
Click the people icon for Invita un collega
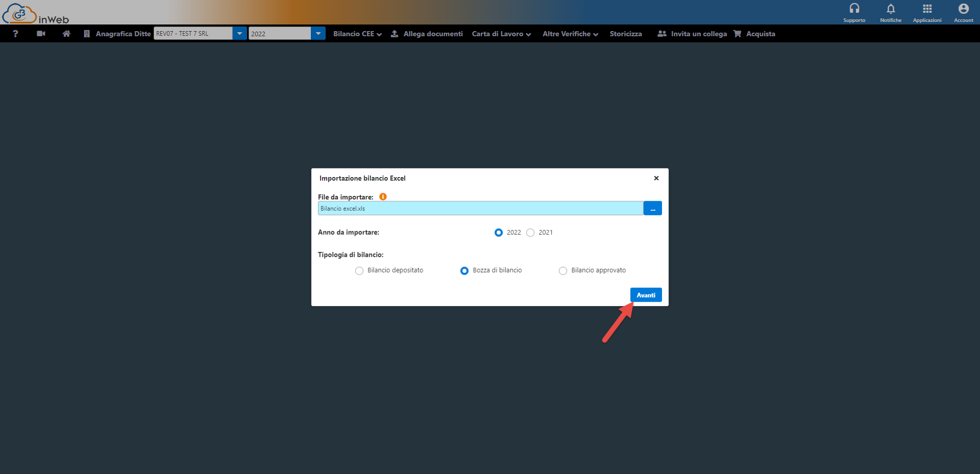pyautogui.click(x=662, y=34)
